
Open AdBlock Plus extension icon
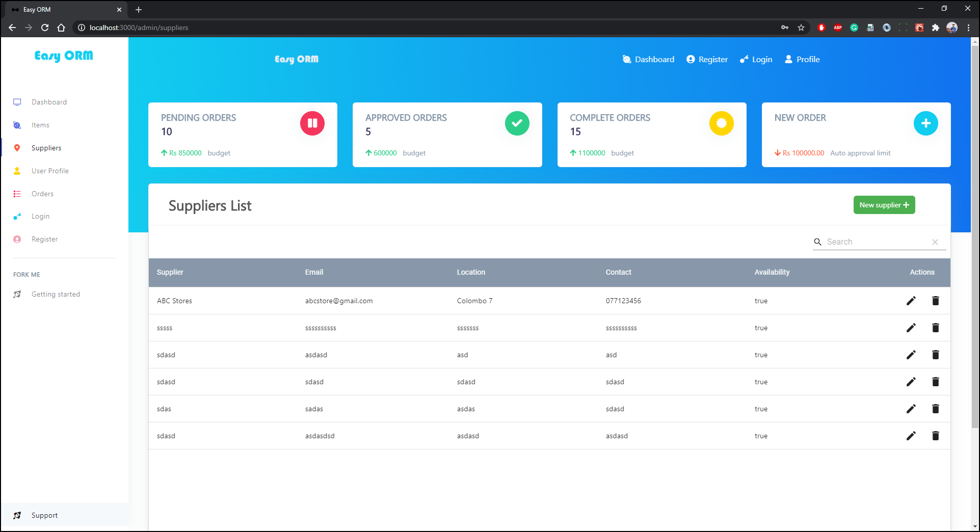coord(838,28)
